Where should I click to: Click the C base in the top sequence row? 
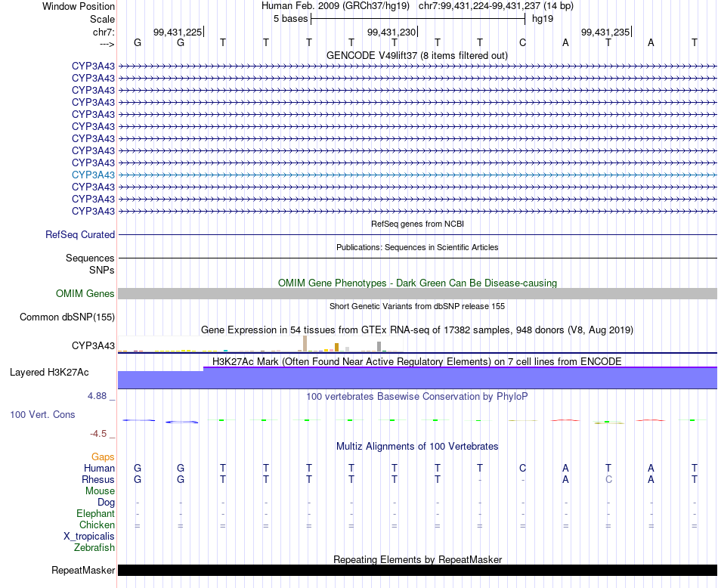click(522, 42)
